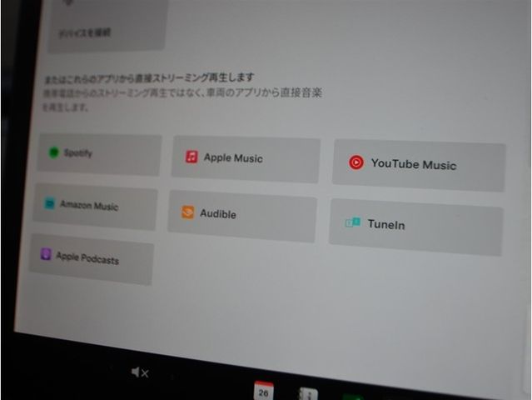Open the Spotify streaming app

point(99,154)
